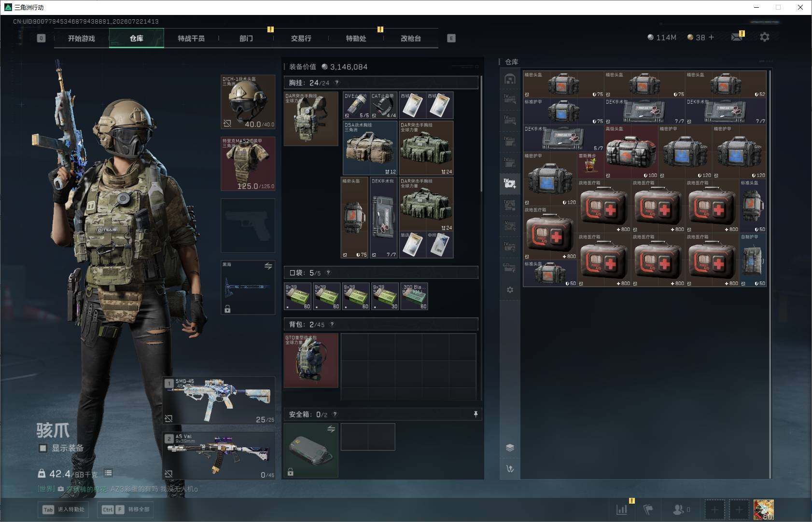Click the stack layers icon in warehouse sidebar

510,448
